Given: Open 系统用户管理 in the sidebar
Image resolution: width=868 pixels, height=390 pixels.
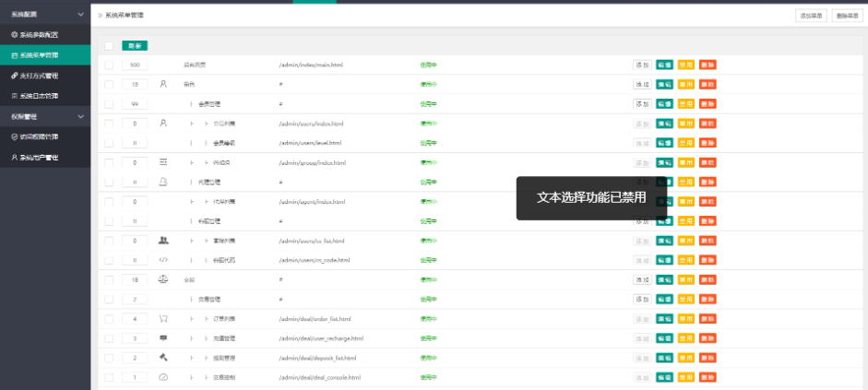Looking at the screenshot, I should (45, 158).
